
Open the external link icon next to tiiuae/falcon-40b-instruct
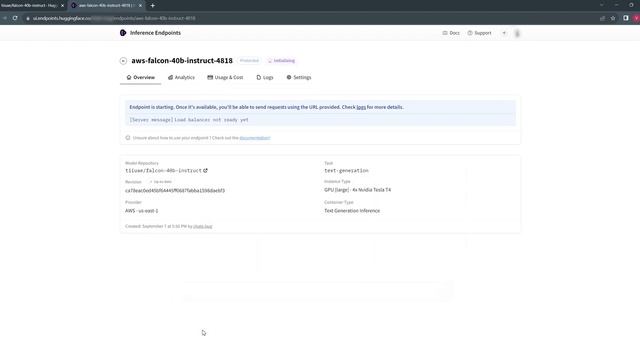click(205, 171)
